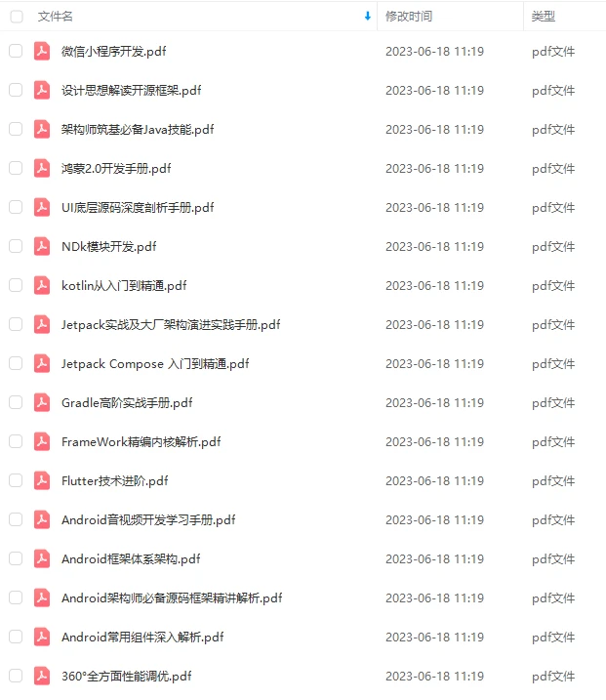Open 架构师筑基必备Java技能.pdf file link
This screenshot has height=700, width=606.
tap(138, 130)
